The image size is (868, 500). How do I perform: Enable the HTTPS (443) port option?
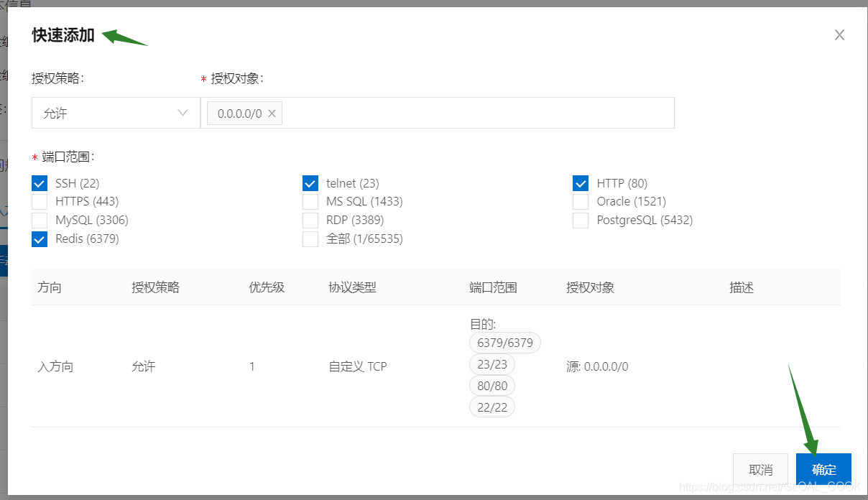40,202
